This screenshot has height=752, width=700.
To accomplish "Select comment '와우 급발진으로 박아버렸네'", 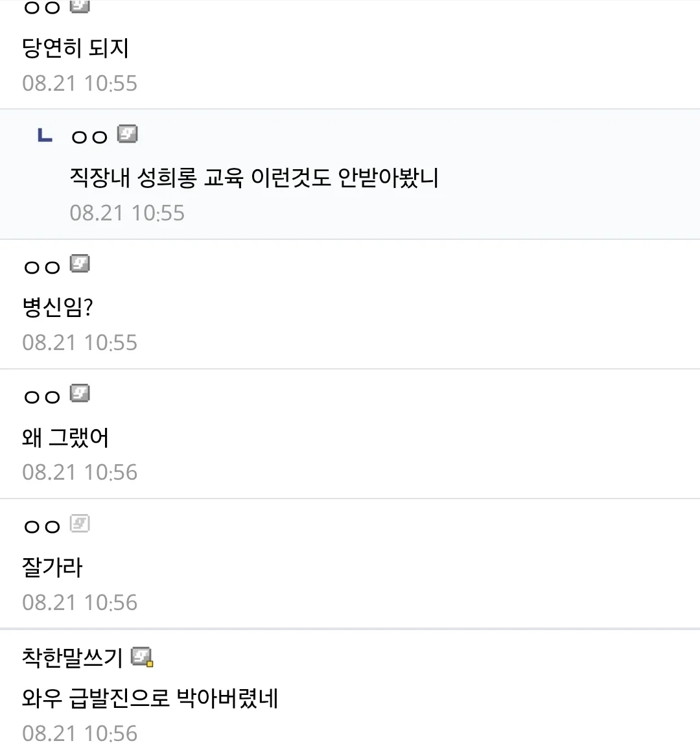I will (x=150, y=698).
